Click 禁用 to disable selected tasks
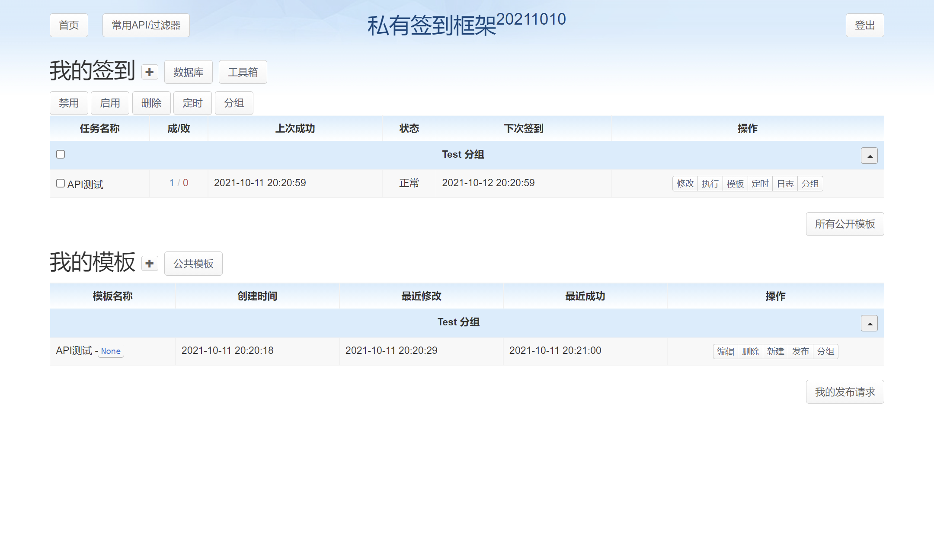Screen dimensions: 934x560 [x=69, y=103]
